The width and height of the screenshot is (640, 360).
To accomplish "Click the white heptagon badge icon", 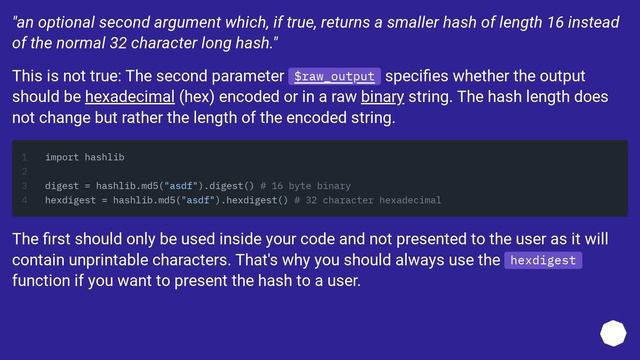I will 613,333.
